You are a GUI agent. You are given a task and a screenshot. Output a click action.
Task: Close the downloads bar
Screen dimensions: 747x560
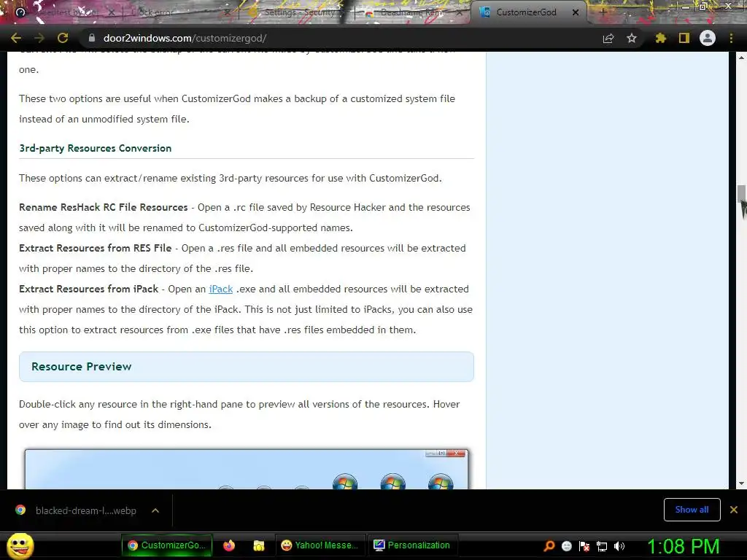[x=734, y=510]
